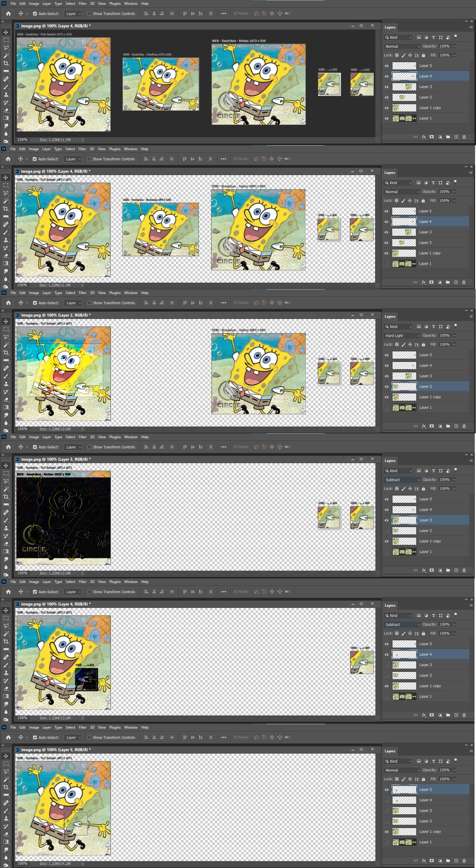Align left edges in the Layer 5 window's options bar

(x=146, y=737)
